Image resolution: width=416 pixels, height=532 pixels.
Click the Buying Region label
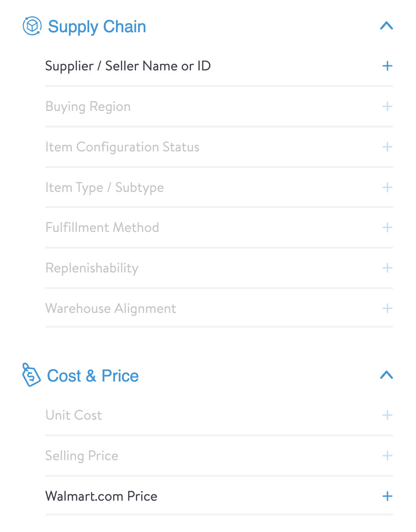88,107
